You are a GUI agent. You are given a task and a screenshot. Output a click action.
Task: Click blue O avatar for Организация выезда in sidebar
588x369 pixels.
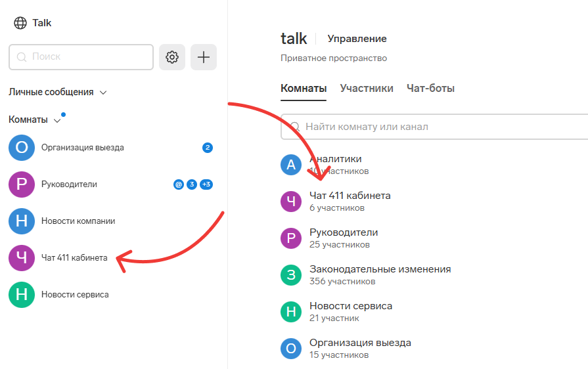click(x=21, y=148)
